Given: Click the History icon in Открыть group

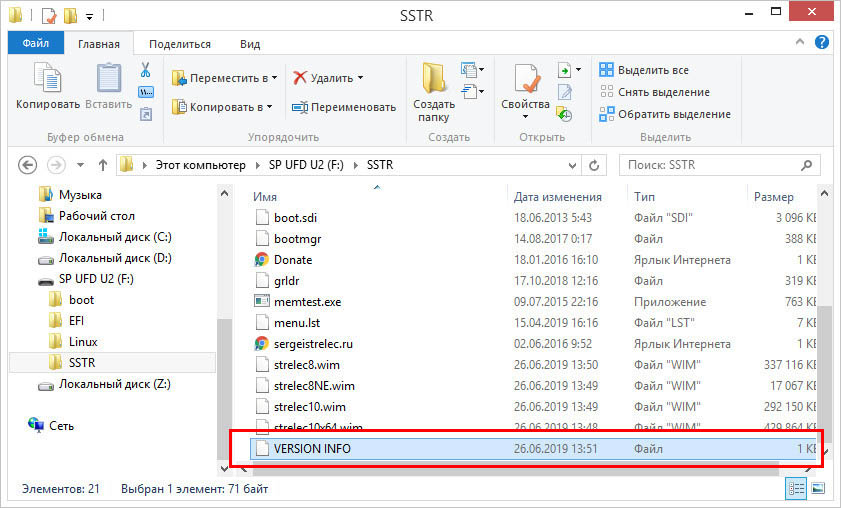Looking at the screenshot, I should pos(564,114).
